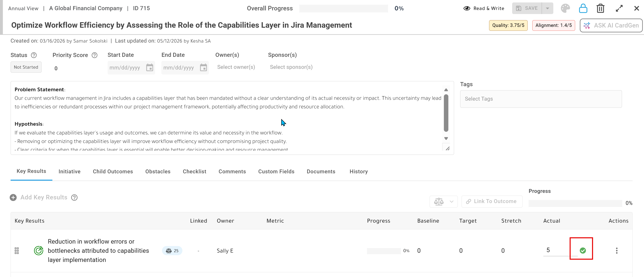Open the Custom Fields tab
The width and height of the screenshot is (644, 277).
pos(276,171)
